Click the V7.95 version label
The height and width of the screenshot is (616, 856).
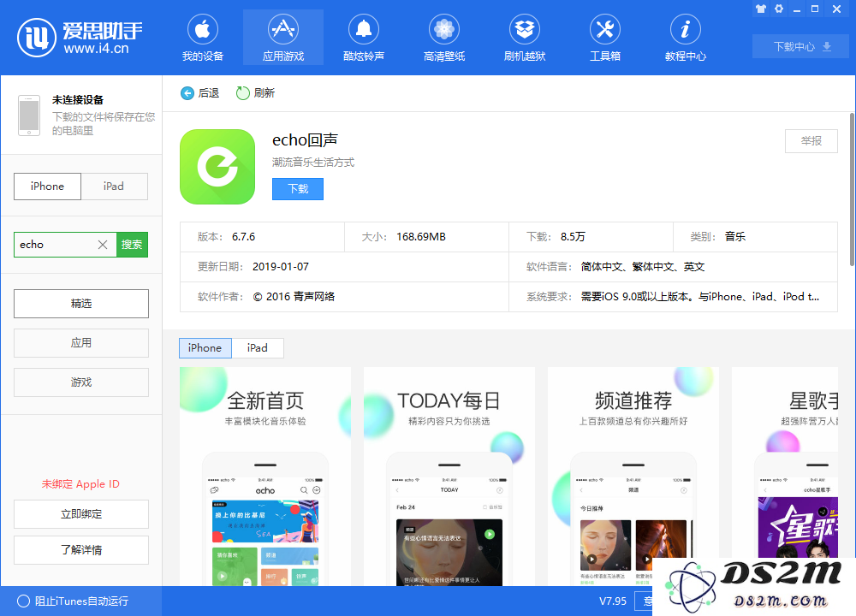pos(613,601)
